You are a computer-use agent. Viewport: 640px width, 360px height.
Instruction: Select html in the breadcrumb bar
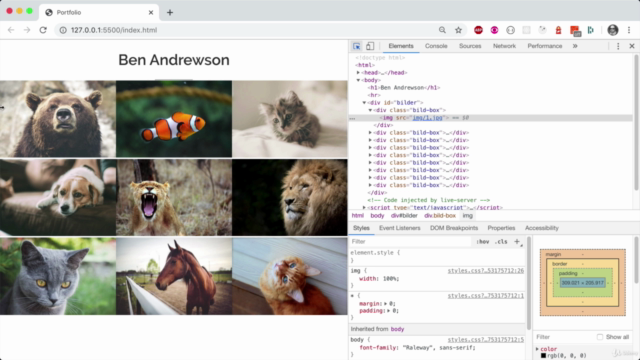coord(358,216)
